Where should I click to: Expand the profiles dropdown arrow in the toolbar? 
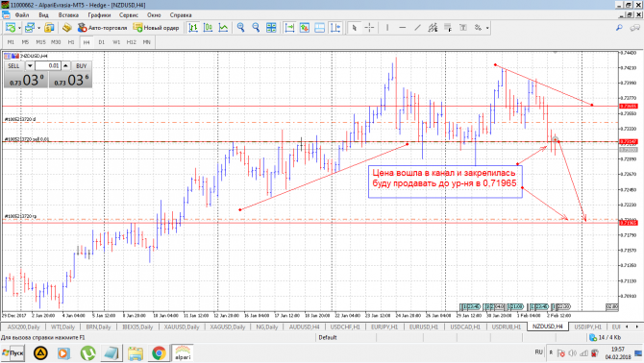coord(39,28)
